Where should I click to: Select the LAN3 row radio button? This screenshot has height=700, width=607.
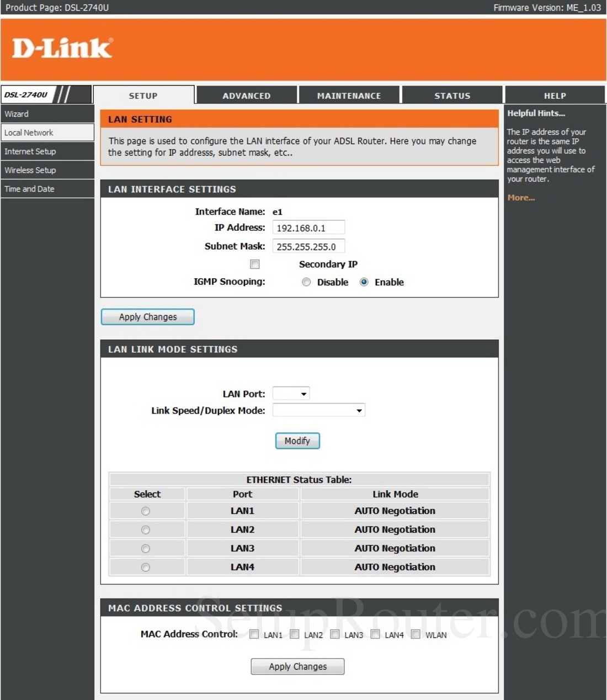click(146, 549)
